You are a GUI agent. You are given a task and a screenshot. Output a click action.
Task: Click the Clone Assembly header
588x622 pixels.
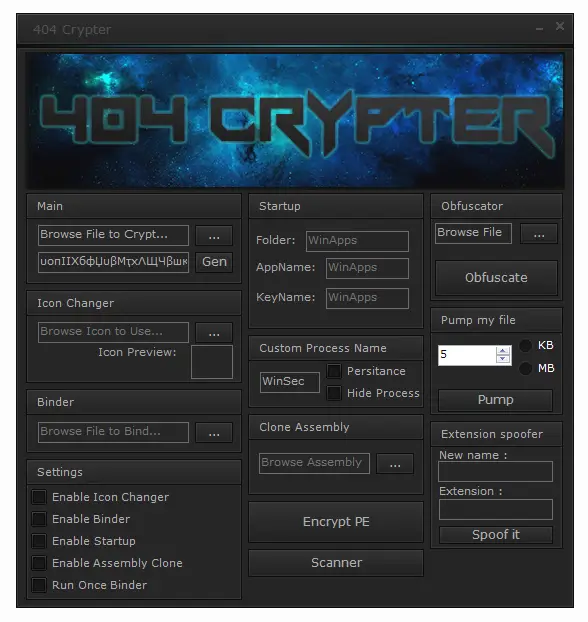(x=336, y=427)
